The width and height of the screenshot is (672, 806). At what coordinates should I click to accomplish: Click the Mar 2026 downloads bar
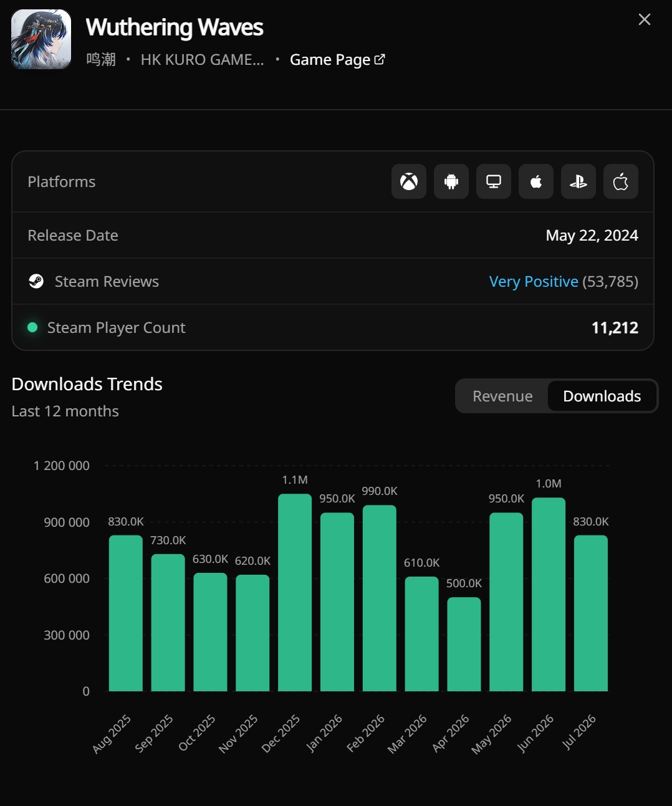pos(421,634)
